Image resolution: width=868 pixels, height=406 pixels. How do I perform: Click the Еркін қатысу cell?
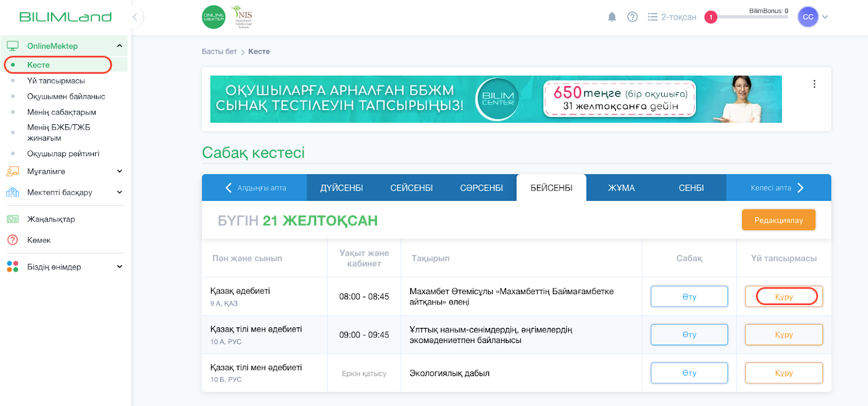(x=364, y=373)
